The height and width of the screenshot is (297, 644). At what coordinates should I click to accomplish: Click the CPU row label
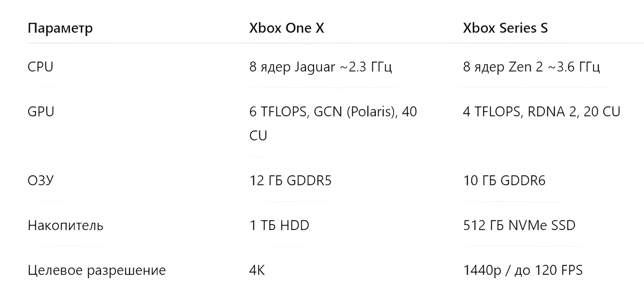(40, 67)
